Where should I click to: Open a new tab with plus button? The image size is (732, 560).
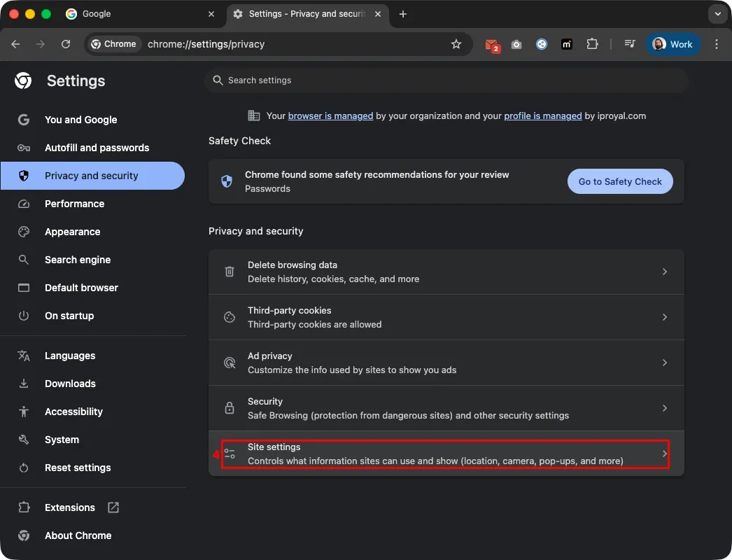tap(403, 14)
